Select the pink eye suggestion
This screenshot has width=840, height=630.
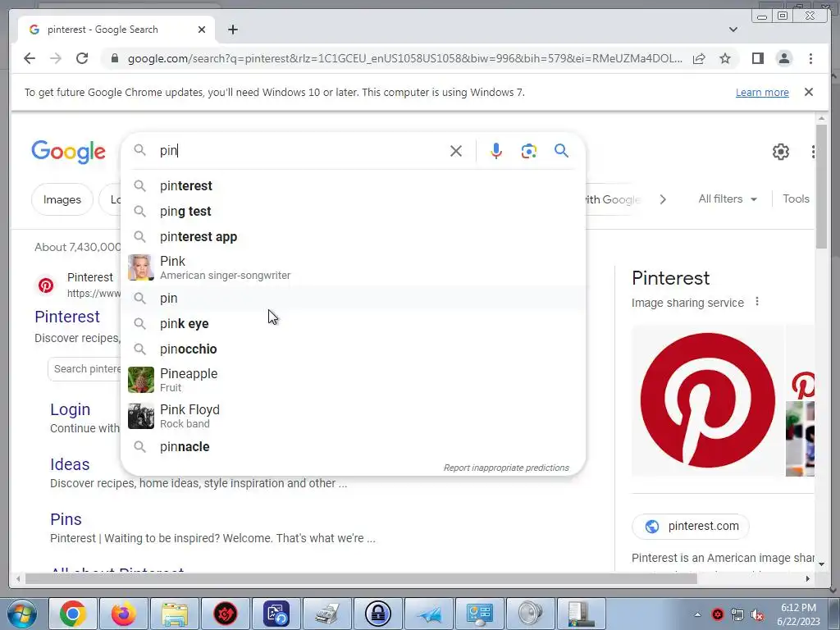pos(354,323)
